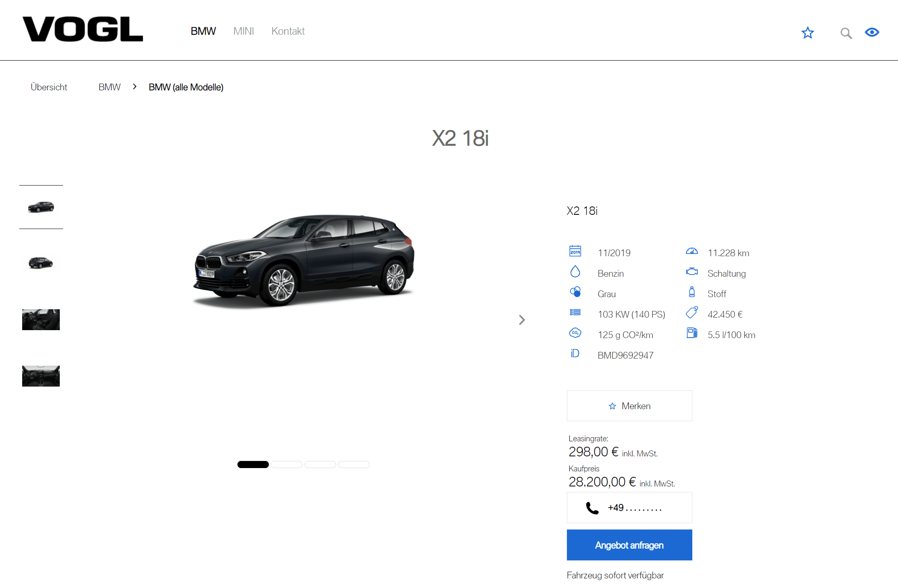Click the upholstery icon beside Stoff
The height and width of the screenshot is (588, 898).
(x=692, y=292)
